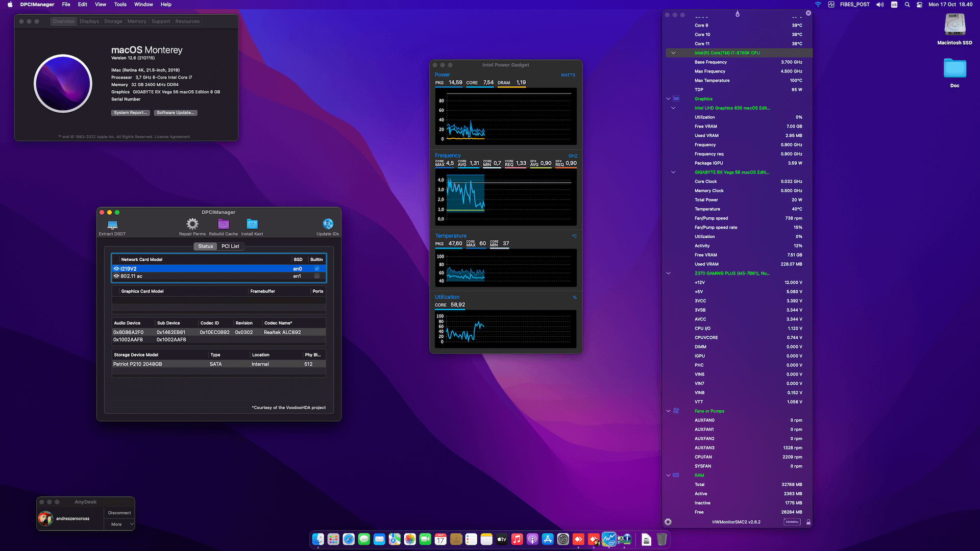Collapse the Graphics section in HWMonitor

pyautogui.click(x=668, y=99)
